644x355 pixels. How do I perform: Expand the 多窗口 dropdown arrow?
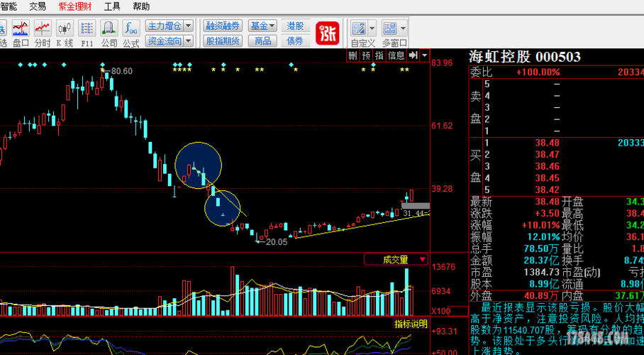(x=403, y=29)
